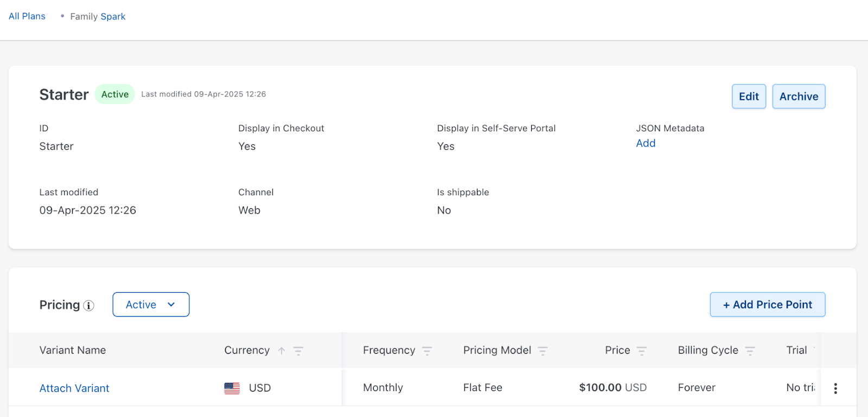
Task: Open the Attach Variant link
Action: coord(74,388)
